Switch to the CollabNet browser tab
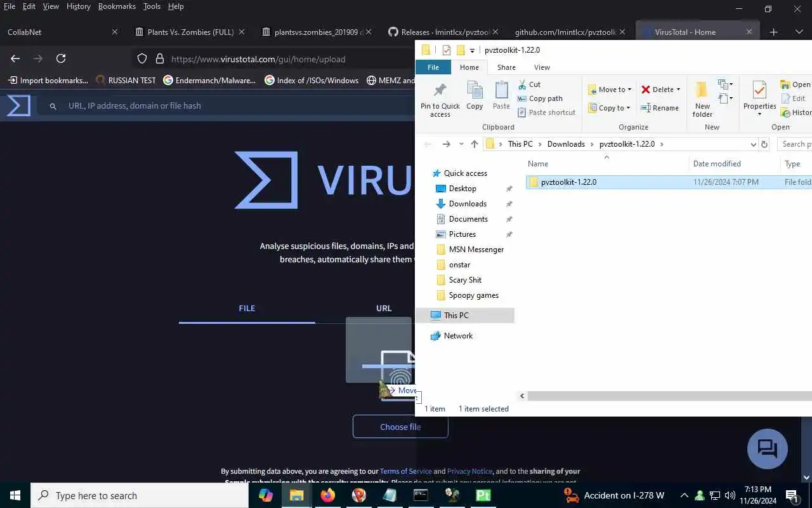 62,32
